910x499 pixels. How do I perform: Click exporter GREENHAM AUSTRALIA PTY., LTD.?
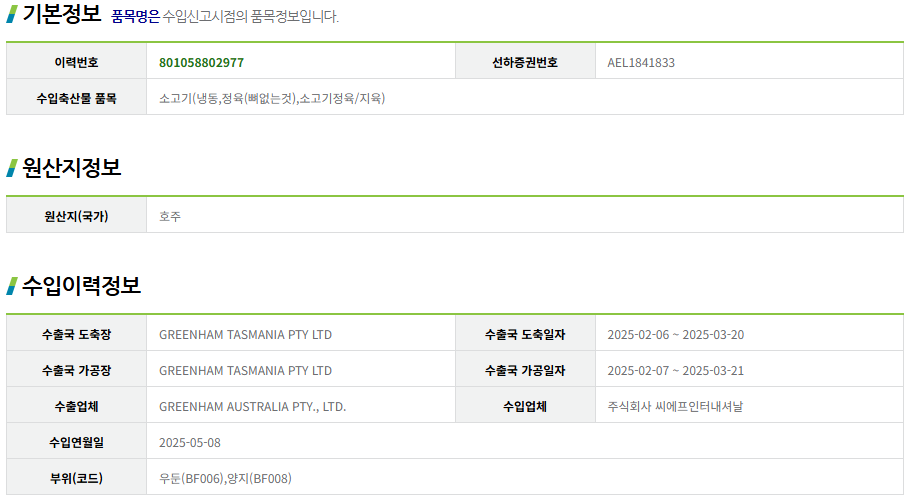pos(252,406)
